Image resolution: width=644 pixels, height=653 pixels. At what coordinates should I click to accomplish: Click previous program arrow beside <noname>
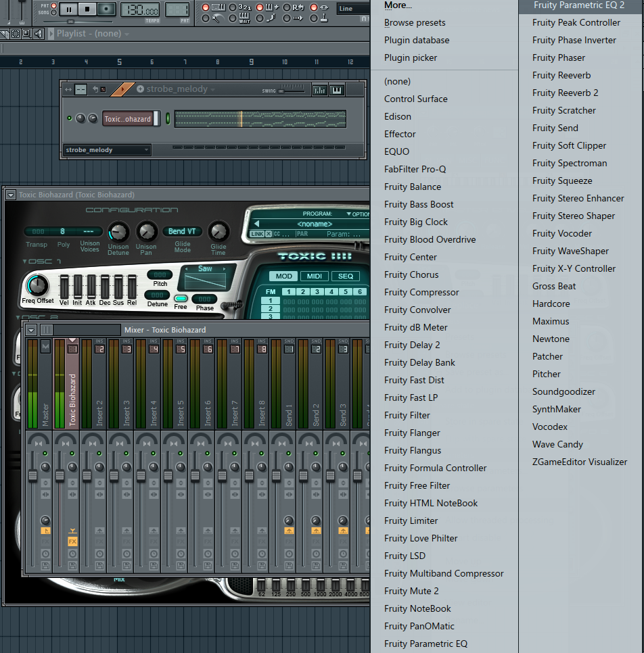click(x=257, y=224)
